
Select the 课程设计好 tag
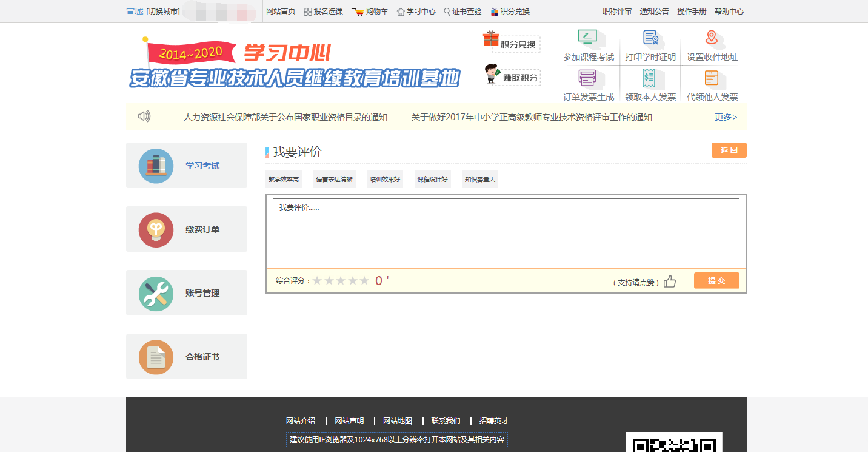tap(433, 179)
